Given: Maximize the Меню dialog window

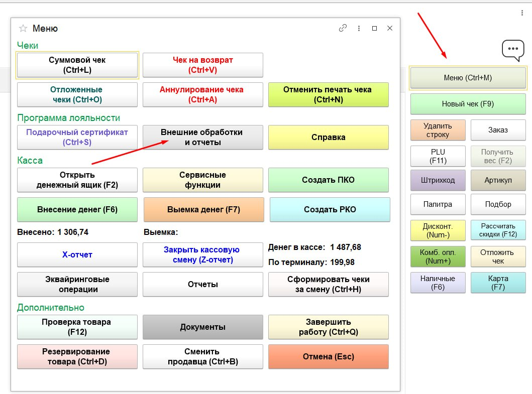Looking at the screenshot, I should pyautogui.click(x=374, y=29).
